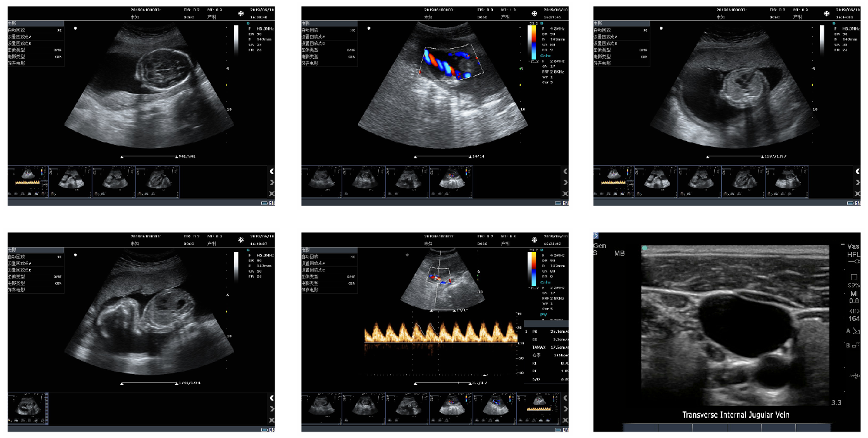Select 保存电影 in the fetal head scan menu
This screenshot has height=438, width=868.
coord(18,63)
